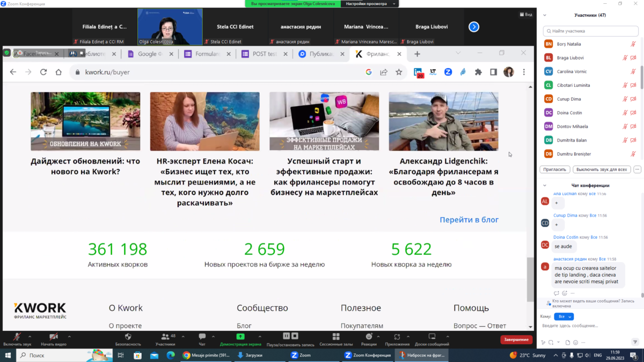Click Пауза/остановить запись control

(x=290, y=339)
